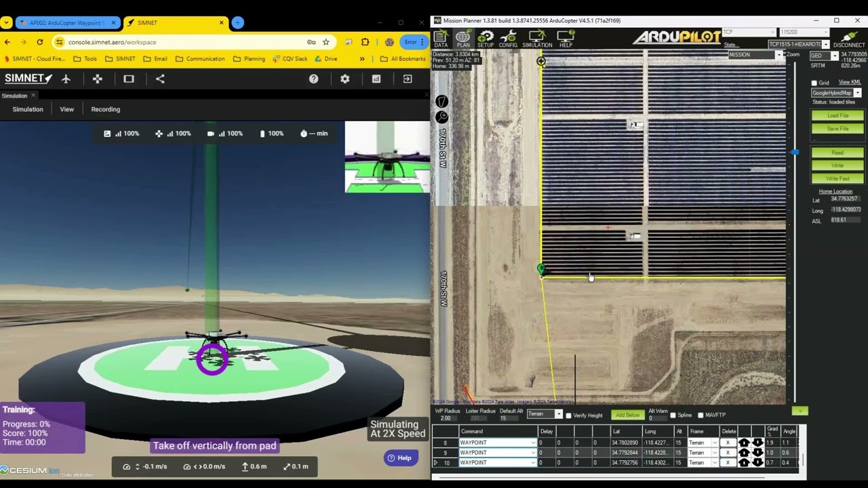Open the browser extensions puzzle icon

[x=366, y=42]
